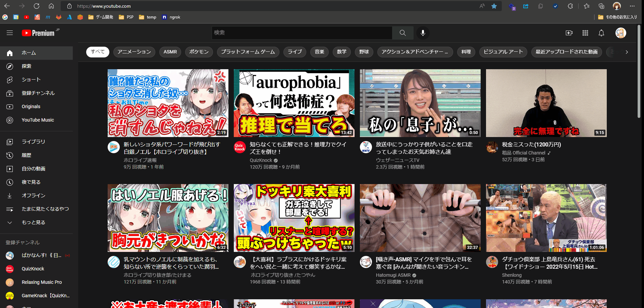Click the browser address bar URL
Viewport: 644px width, 308px height.
click(x=104, y=6)
